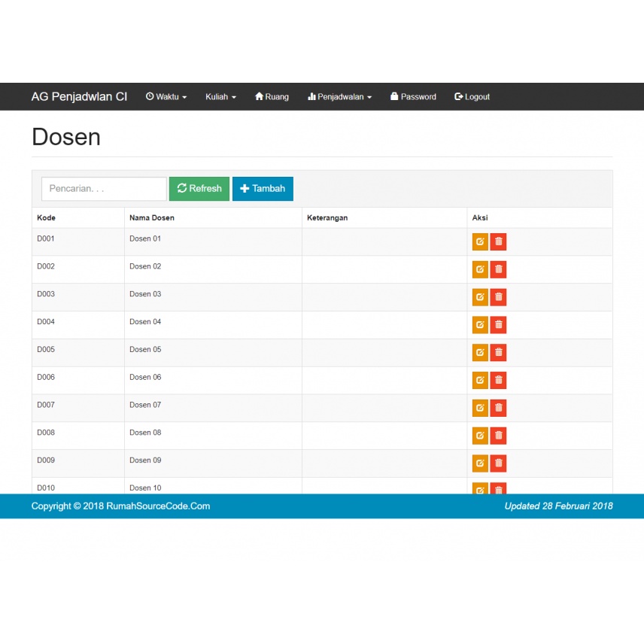Click trash icon in row D001
644x644 pixels.
498,241
